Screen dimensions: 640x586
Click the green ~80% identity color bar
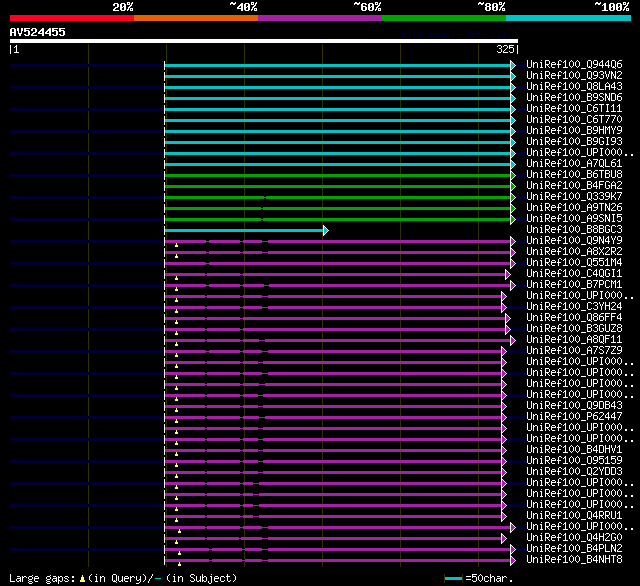pyautogui.click(x=444, y=18)
